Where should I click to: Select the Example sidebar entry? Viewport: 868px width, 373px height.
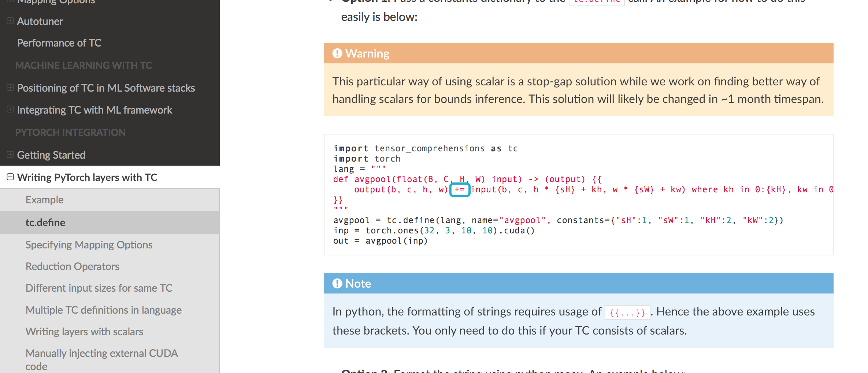point(44,199)
